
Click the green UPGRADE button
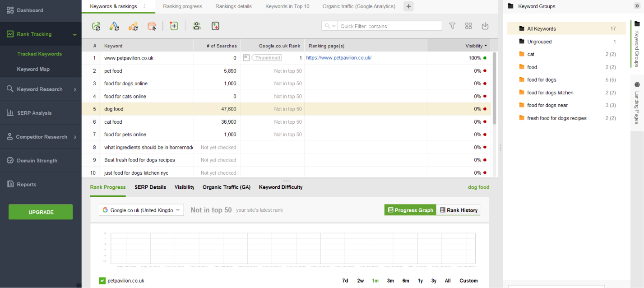pyautogui.click(x=41, y=212)
